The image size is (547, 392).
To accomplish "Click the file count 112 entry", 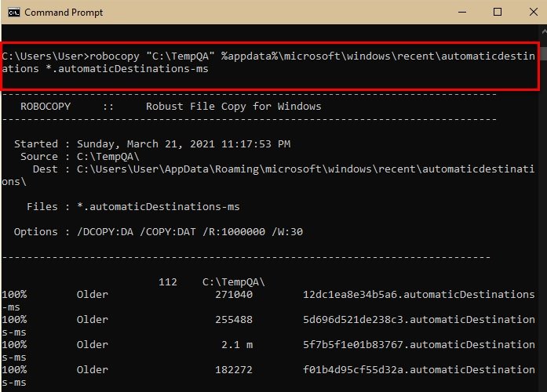I will click(x=168, y=281).
